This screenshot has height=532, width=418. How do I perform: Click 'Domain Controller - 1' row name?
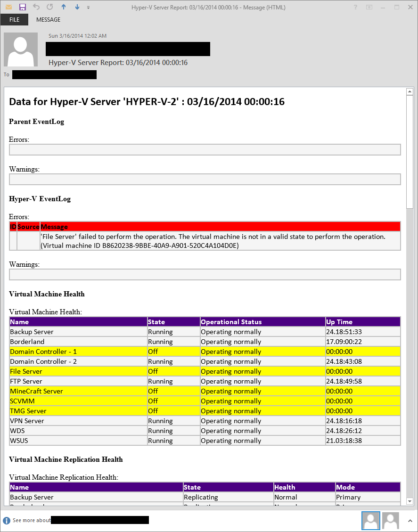pyautogui.click(x=43, y=352)
